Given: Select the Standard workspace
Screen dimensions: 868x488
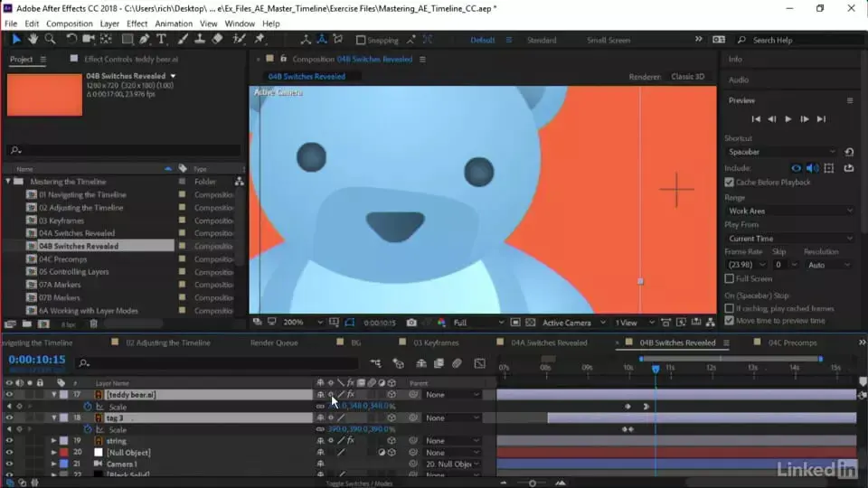Looking at the screenshot, I should point(542,40).
